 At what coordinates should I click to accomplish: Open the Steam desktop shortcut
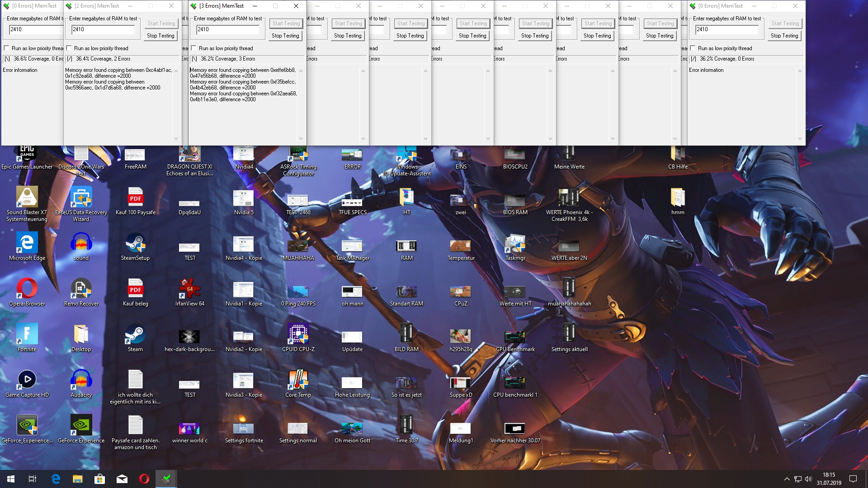[x=135, y=335]
